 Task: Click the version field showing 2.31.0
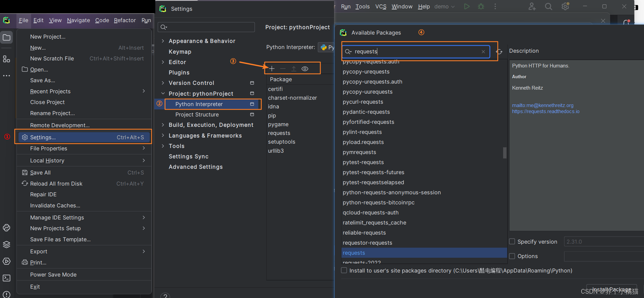click(604, 242)
